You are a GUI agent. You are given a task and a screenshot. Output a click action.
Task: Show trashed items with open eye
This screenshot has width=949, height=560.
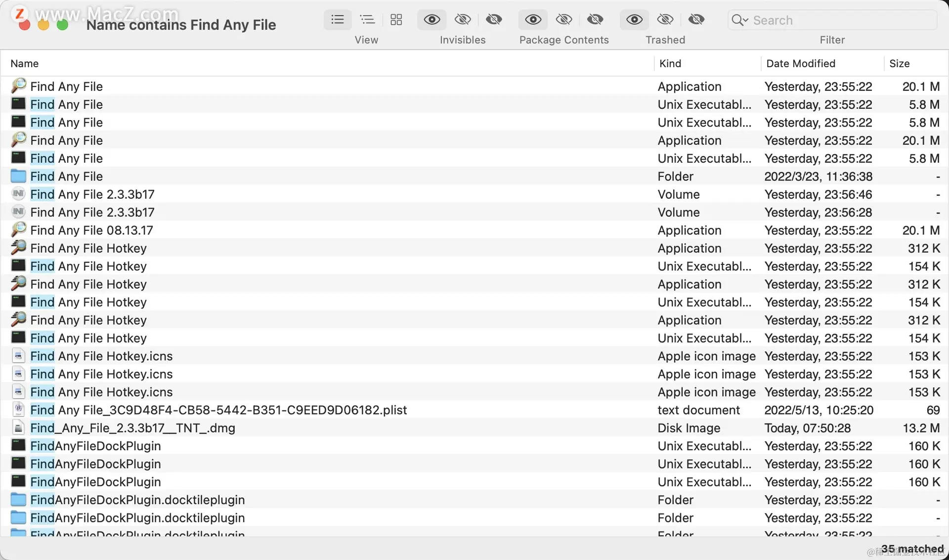pos(634,20)
